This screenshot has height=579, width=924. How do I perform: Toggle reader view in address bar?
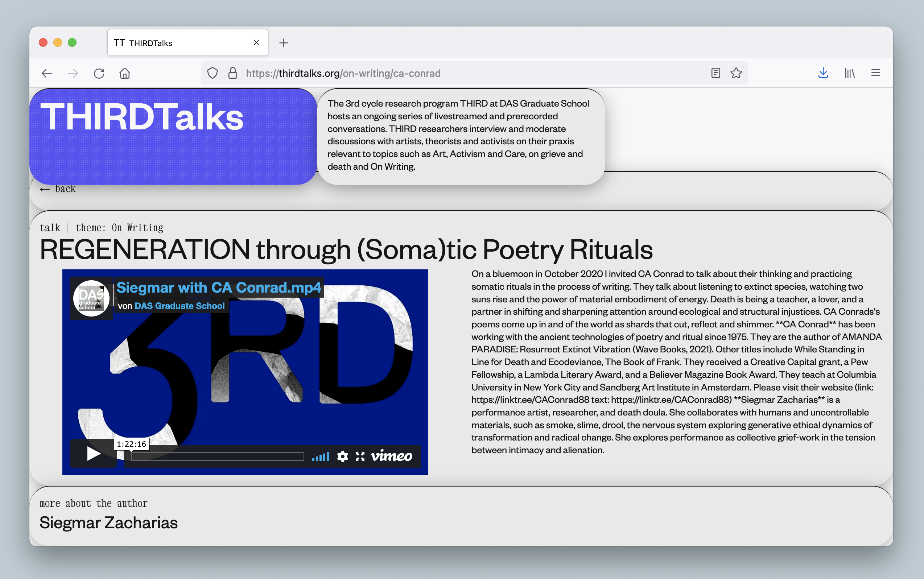[715, 73]
